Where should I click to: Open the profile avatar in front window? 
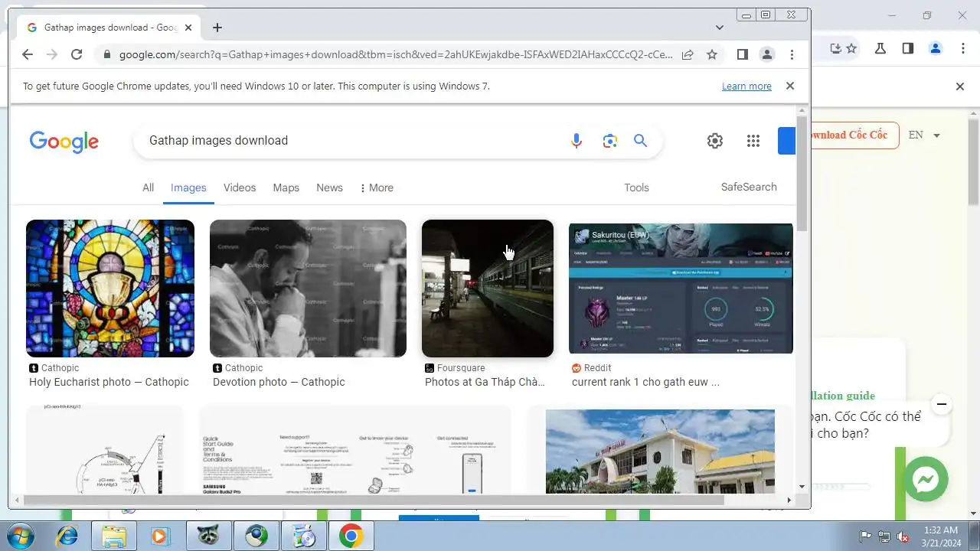(766, 54)
